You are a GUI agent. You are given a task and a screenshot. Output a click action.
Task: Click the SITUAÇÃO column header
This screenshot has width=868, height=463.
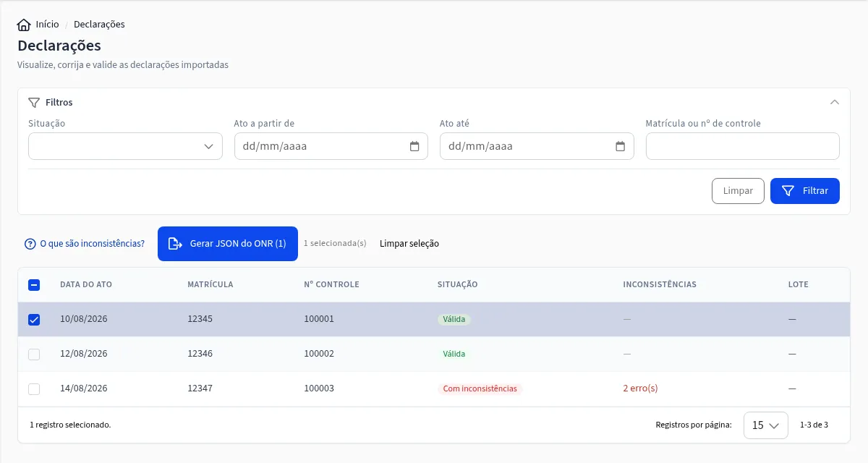pyautogui.click(x=458, y=284)
